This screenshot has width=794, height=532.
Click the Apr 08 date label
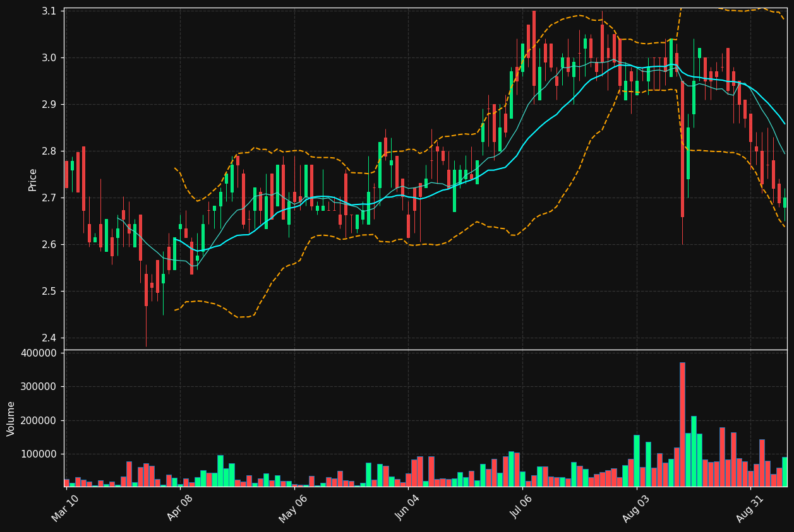179,508
